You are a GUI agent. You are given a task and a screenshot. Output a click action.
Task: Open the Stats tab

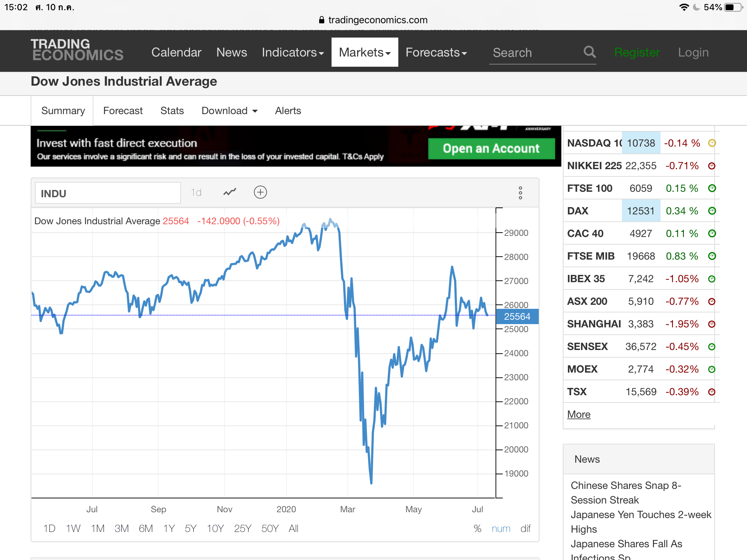coord(172,111)
